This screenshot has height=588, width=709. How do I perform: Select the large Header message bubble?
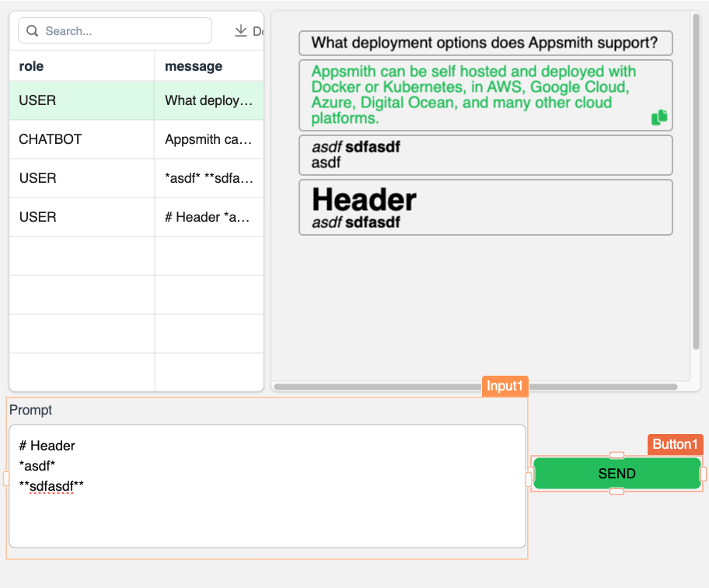click(485, 207)
